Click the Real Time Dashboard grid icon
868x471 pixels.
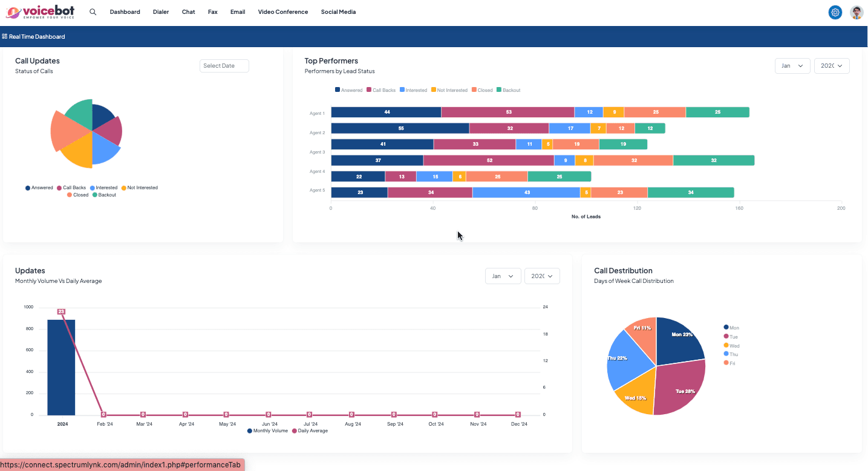click(x=5, y=36)
